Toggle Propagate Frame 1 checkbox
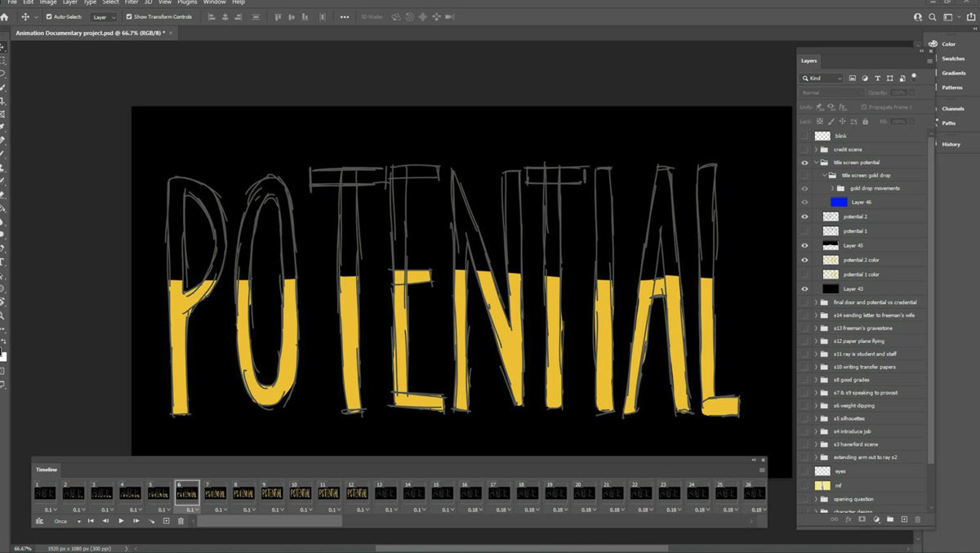The width and height of the screenshot is (980, 553). coord(864,107)
